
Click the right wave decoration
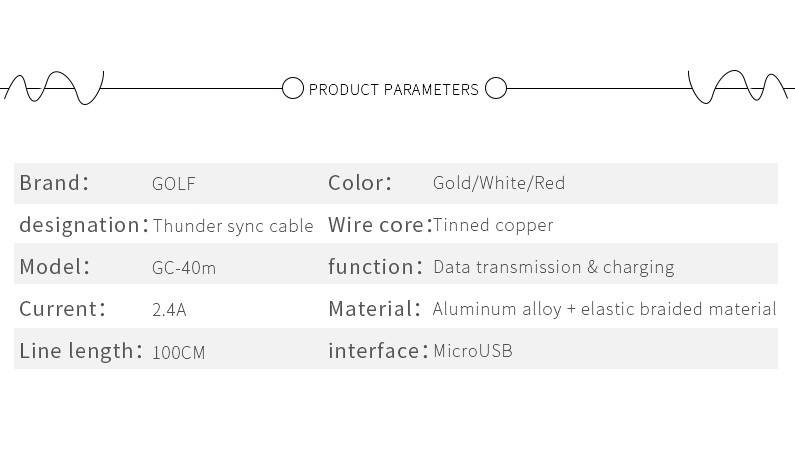pyautogui.click(x=742, y=88)
